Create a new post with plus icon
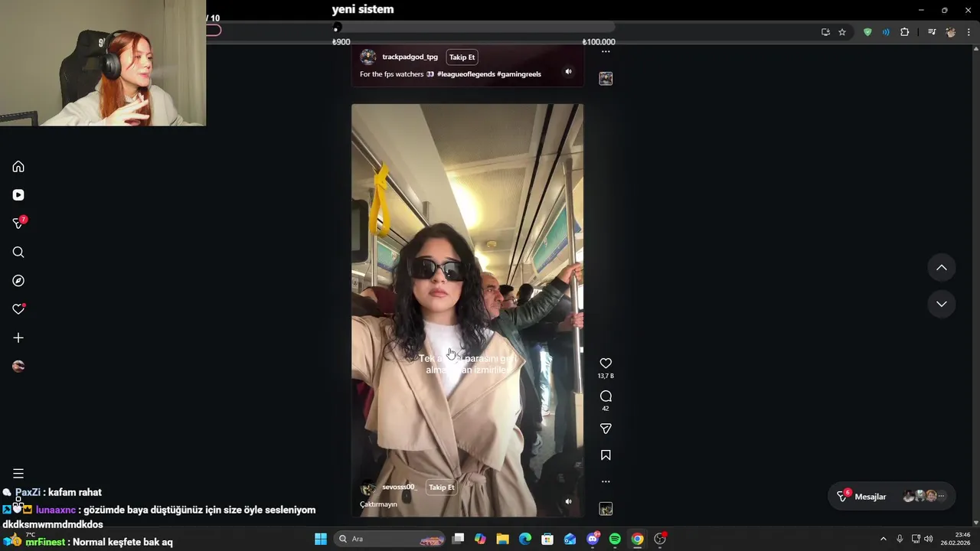Screen dimensions: 980x551 (x=18, y=337)
